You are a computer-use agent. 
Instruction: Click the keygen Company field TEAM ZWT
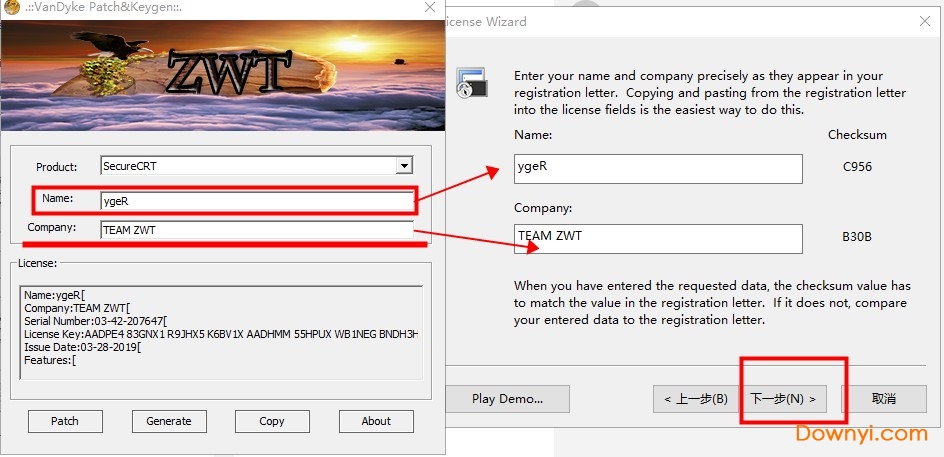[x=256, y=230]
